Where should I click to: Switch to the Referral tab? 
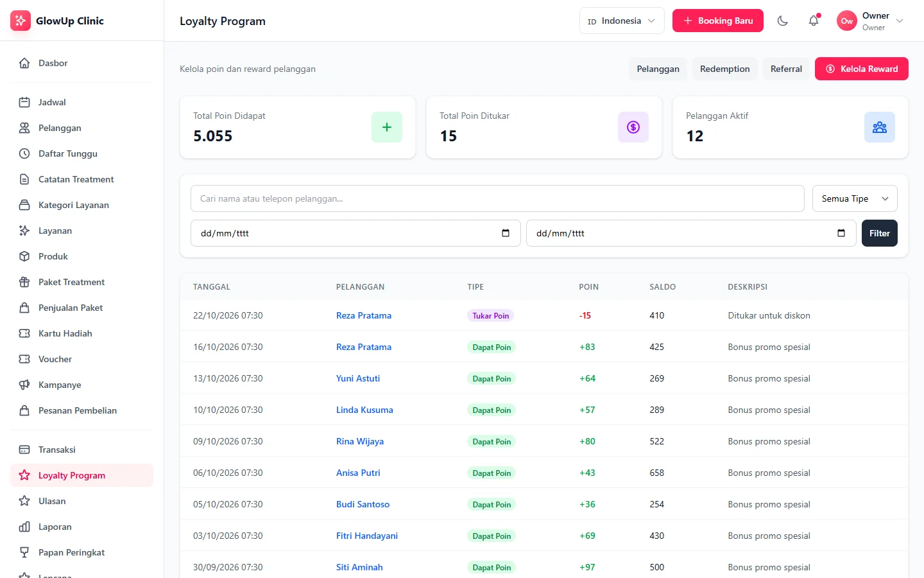(x=786, y=69)
